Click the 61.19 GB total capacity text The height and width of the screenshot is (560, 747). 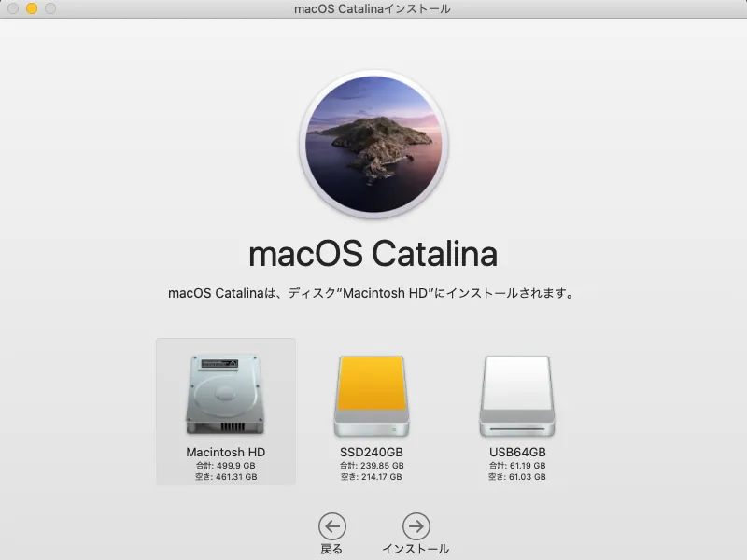coord(516,465)
